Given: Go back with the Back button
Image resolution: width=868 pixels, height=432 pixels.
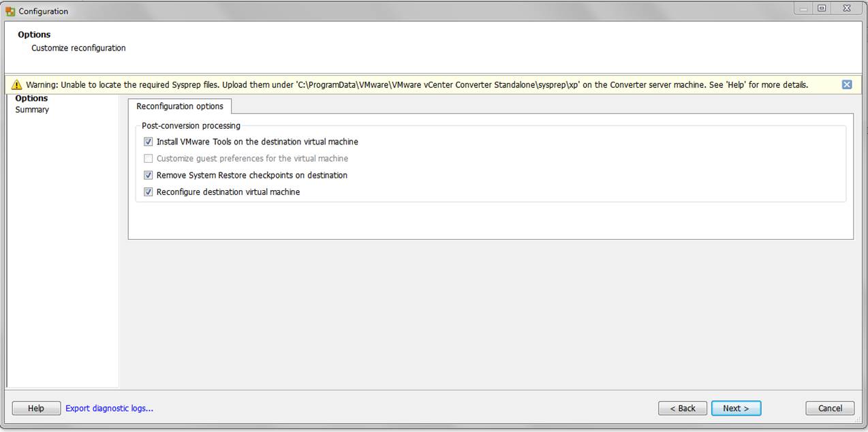Looking at the screenshot, I should (x=683, y=408).
